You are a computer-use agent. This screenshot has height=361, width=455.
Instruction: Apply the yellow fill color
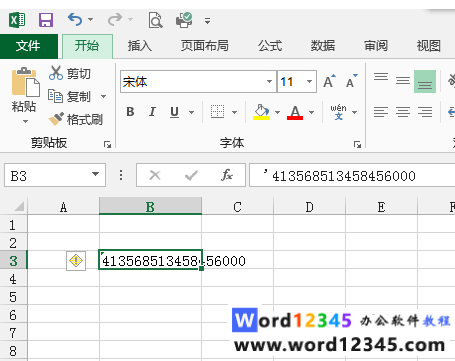coord(261,112)
